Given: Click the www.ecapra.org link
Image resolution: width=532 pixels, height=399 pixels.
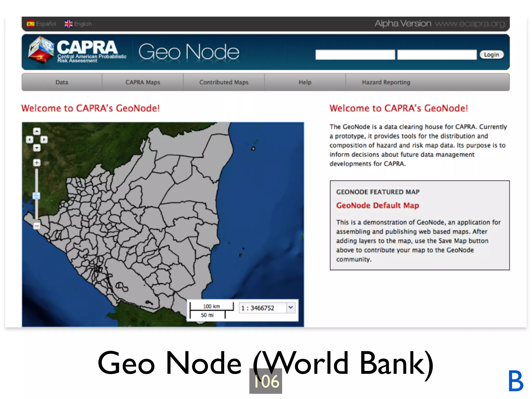Looking at the screenshot, I should 470,24.
